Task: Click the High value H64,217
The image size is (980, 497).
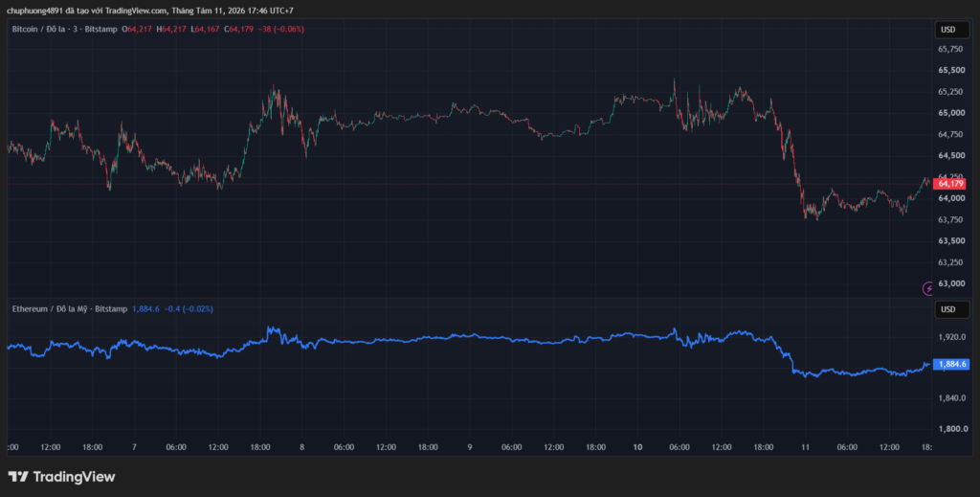Action: pos(171,30)
